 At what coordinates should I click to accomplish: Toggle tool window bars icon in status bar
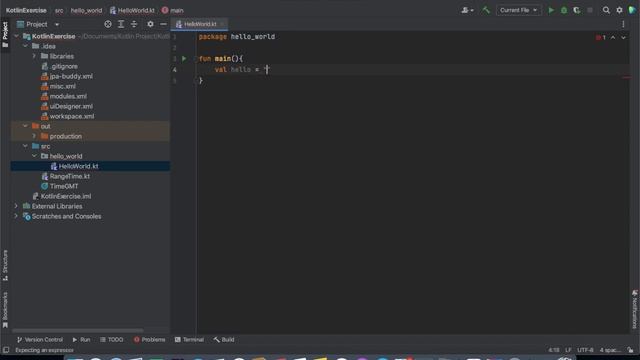click(6, 350)
